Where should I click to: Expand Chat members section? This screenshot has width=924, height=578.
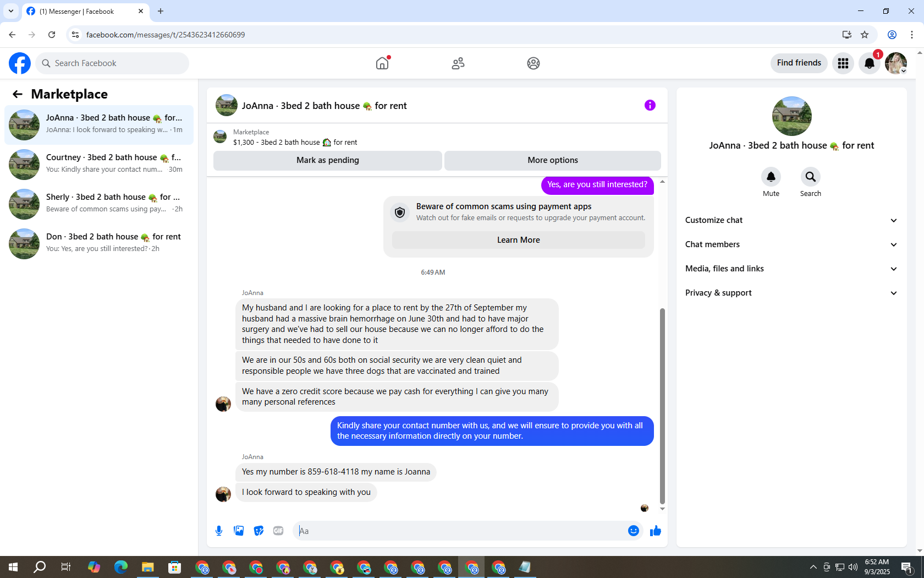791,244
